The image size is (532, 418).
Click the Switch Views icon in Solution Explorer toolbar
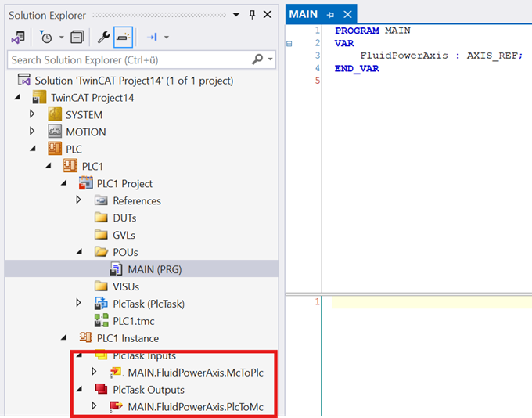18,38
